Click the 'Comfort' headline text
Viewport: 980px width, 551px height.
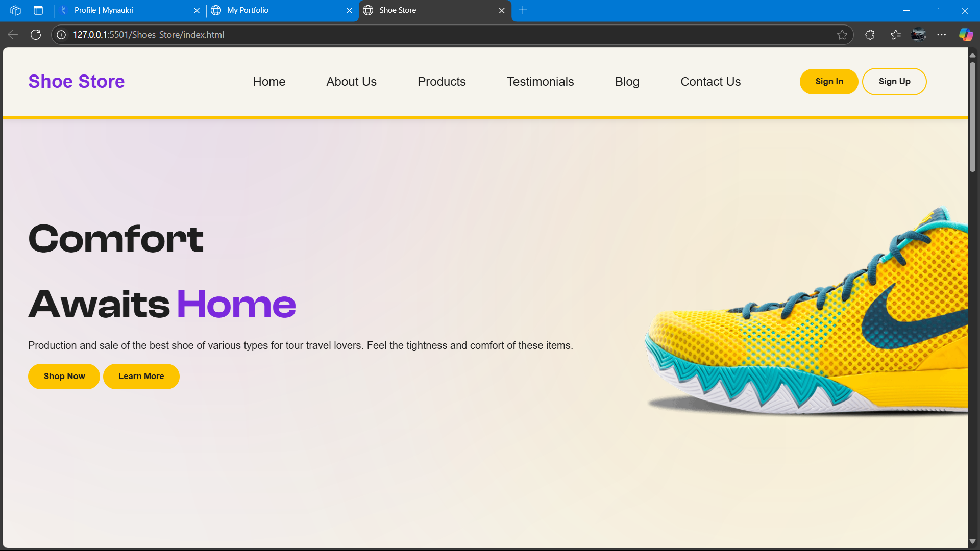pos(116,239)
